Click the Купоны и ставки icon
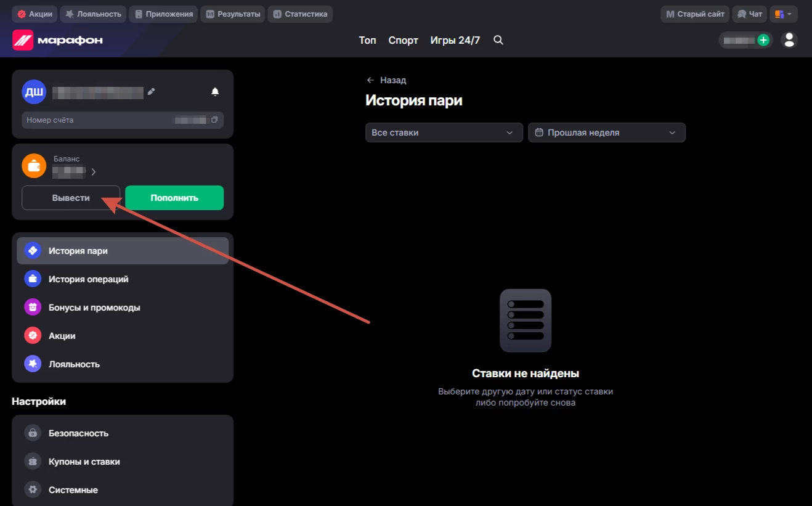 pyautogui.click(x=33, y=462)
